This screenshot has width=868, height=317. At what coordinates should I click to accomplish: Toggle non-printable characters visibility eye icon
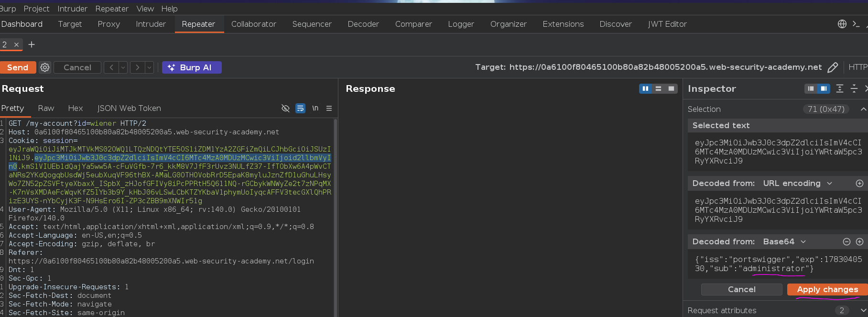pos(285,109)
